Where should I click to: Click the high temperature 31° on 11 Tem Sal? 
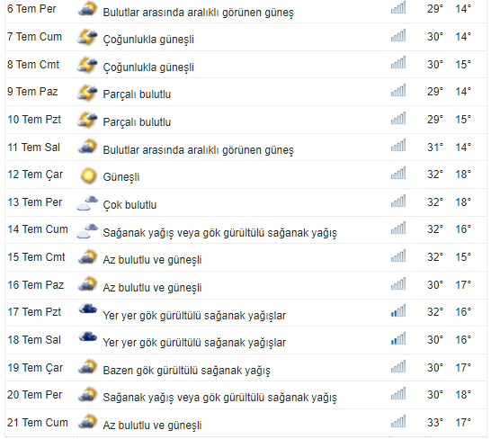pyautogui.click(x=435, y=148)
